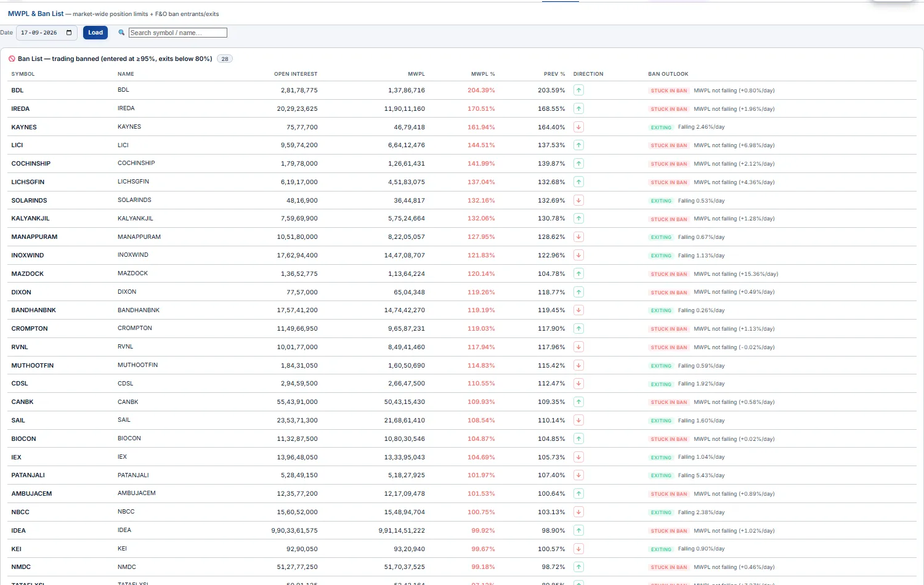Click IEX down direction arrow icon

tap(578, 457)
